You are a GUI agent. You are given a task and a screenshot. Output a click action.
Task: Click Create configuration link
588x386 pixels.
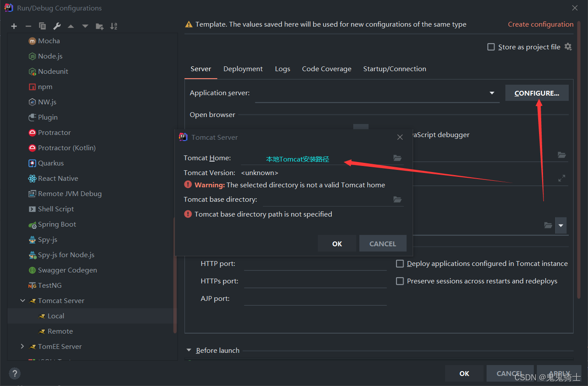click(540, 24)
